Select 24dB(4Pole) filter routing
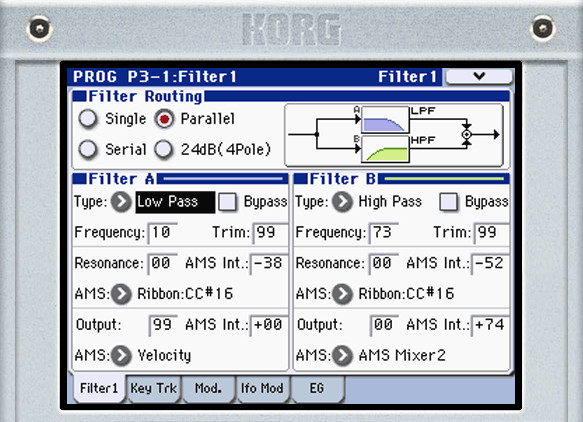The height and width of the screenshot is (422, 583). (164, 149)
